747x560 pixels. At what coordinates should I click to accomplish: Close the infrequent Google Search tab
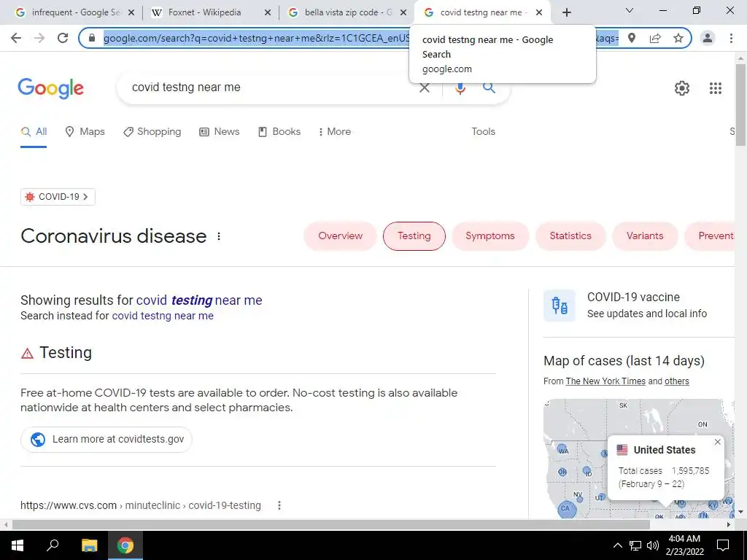pos(131,13)
